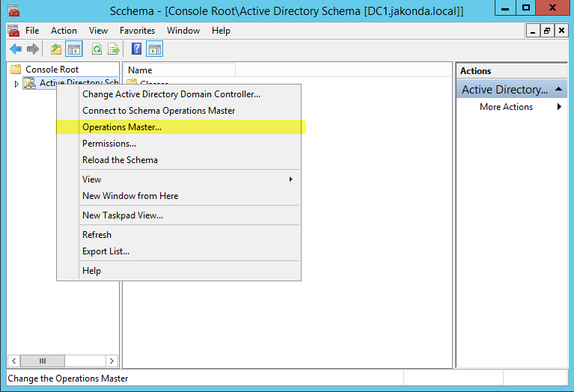Click the blue Help question mark icon
574x392 pixels.
[x=136, y=49]
